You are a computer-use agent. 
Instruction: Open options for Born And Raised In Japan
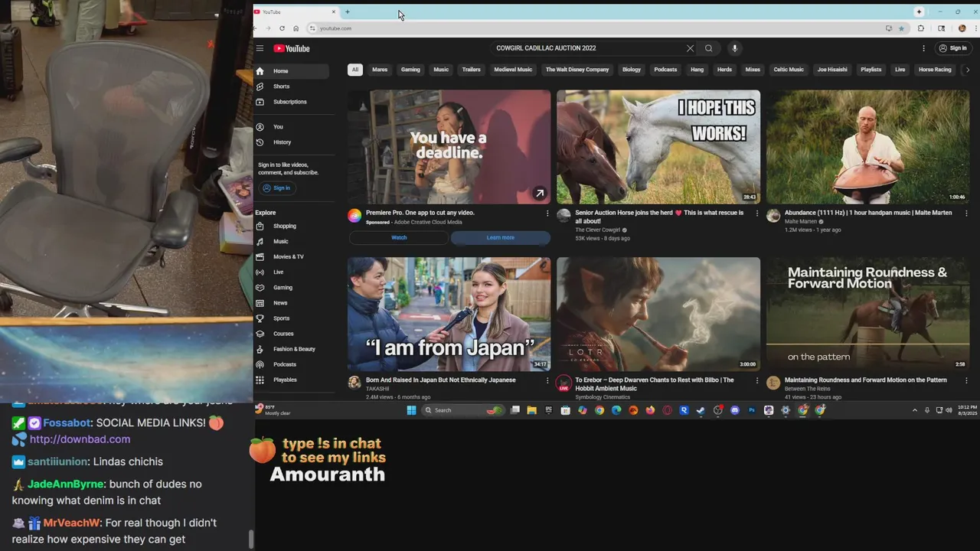(547, 380)
